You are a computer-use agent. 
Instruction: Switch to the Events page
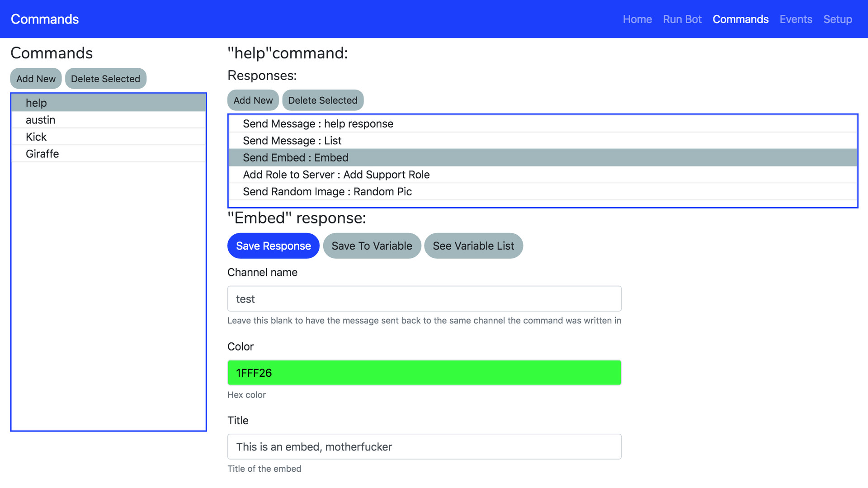(x=796, y=19)
